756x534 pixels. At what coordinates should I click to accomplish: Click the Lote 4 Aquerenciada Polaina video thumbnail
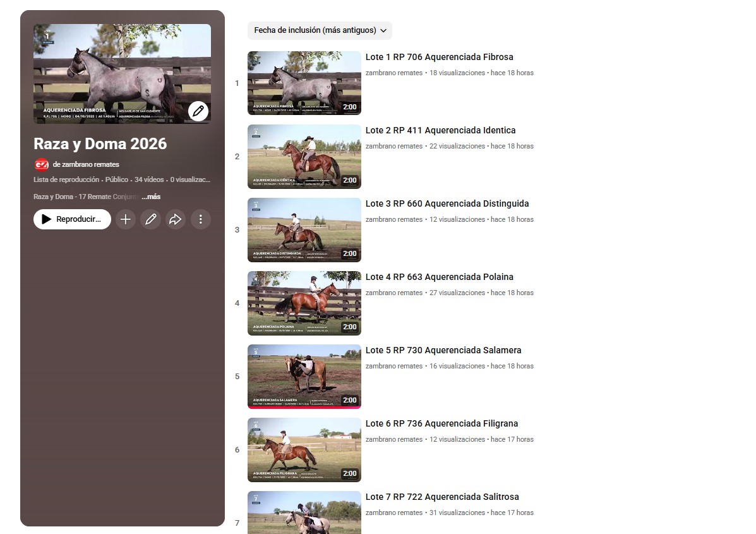[304, 303]
